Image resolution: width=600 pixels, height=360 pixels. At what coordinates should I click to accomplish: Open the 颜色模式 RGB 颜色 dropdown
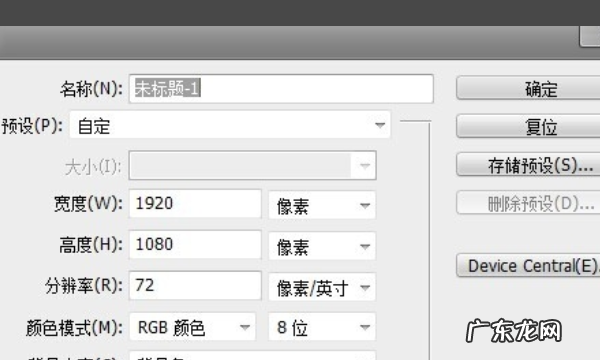(192, 327)
